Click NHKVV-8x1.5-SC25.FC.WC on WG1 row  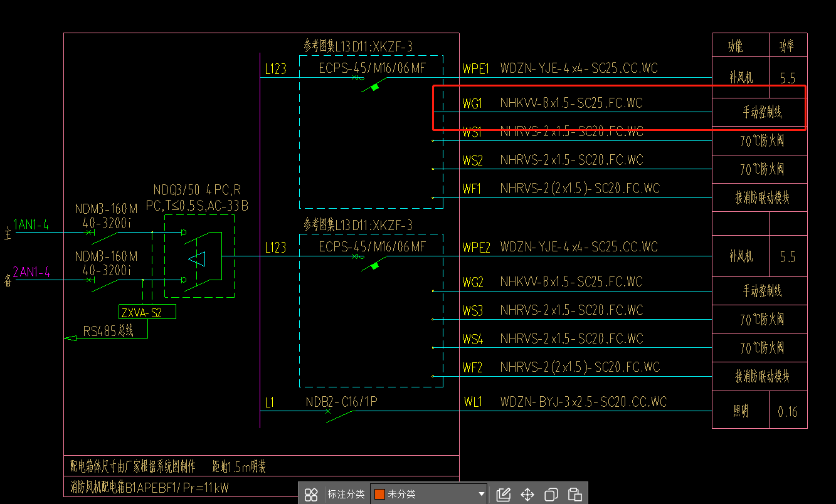(x=571, y=103)
